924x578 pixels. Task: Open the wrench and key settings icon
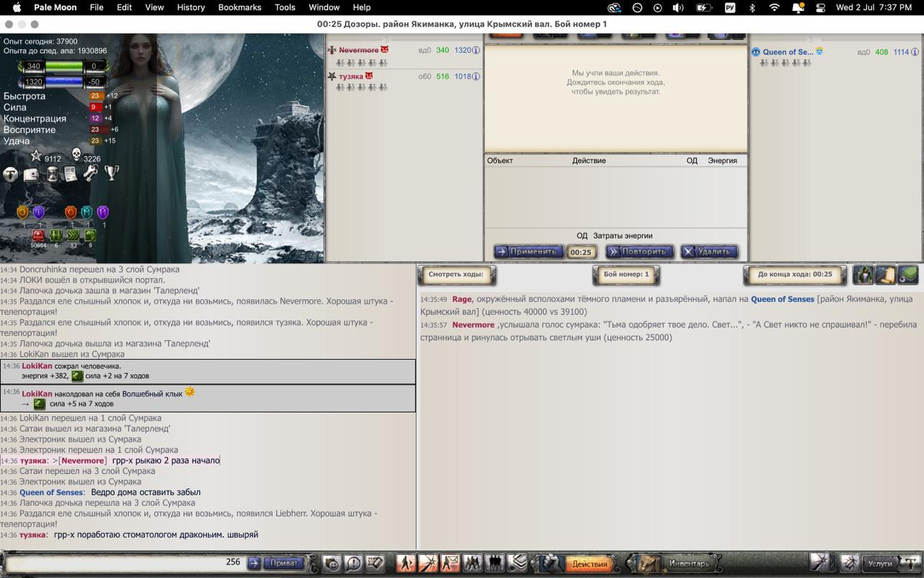(x=90, y=173)
